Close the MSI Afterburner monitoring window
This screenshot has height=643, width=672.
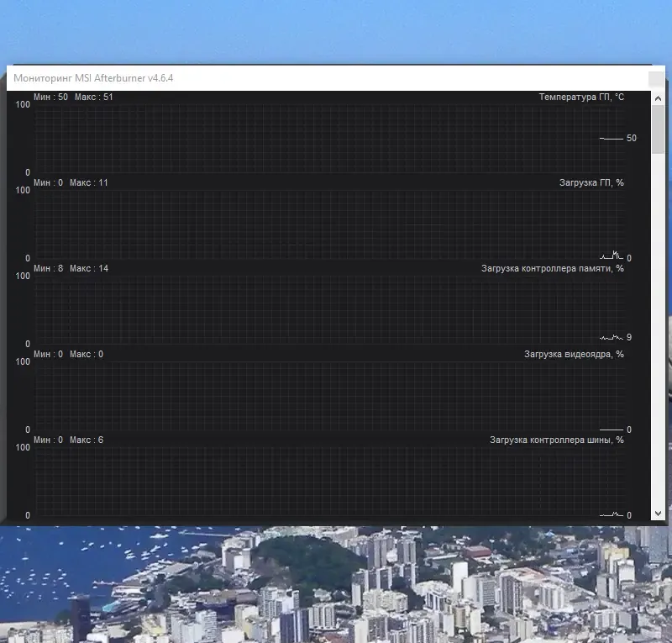coord(656,78)
